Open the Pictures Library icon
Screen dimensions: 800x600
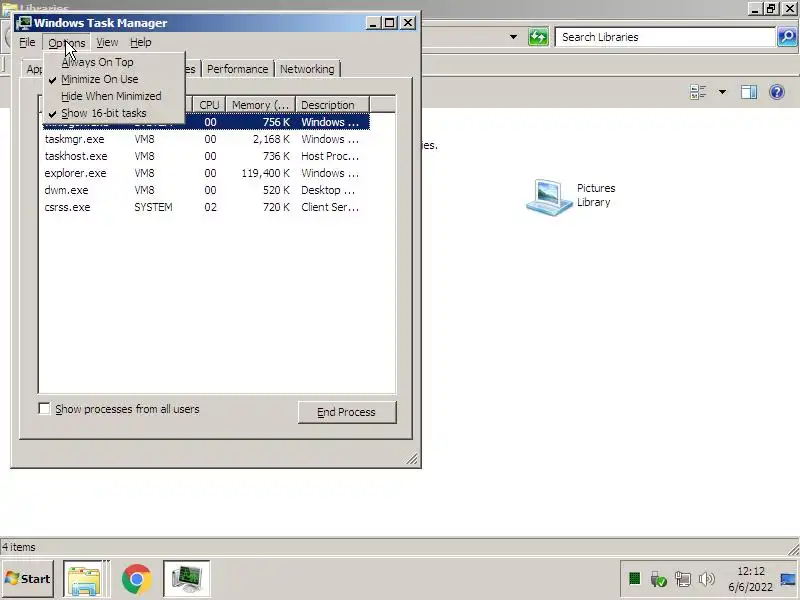(571, 196)
